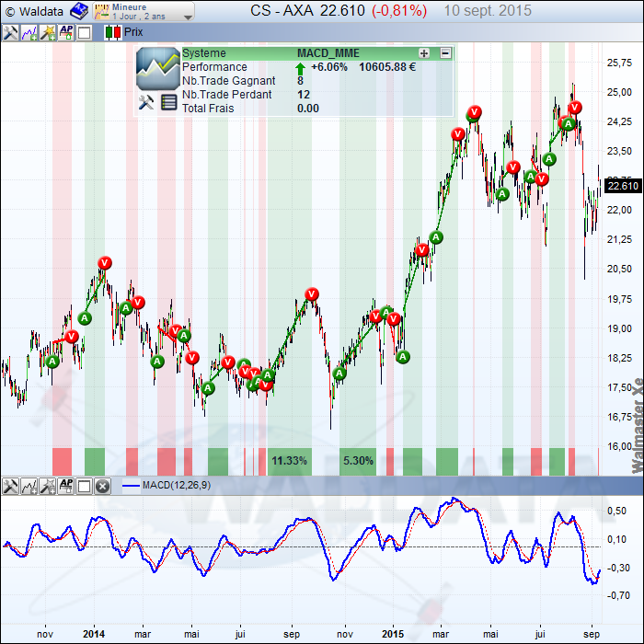Click the candlestick Prix style icon
Viewport: 644px width, 644px height.
coord(113,32)
